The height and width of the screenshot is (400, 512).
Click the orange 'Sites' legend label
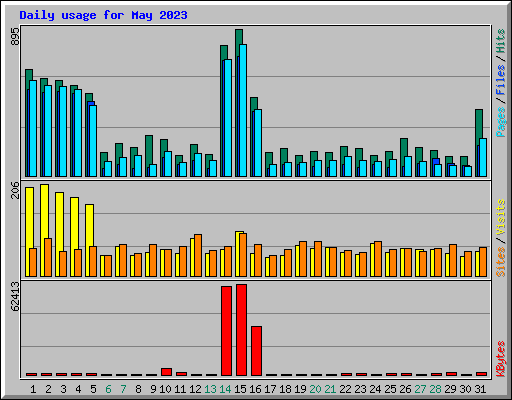coord(500,262)
